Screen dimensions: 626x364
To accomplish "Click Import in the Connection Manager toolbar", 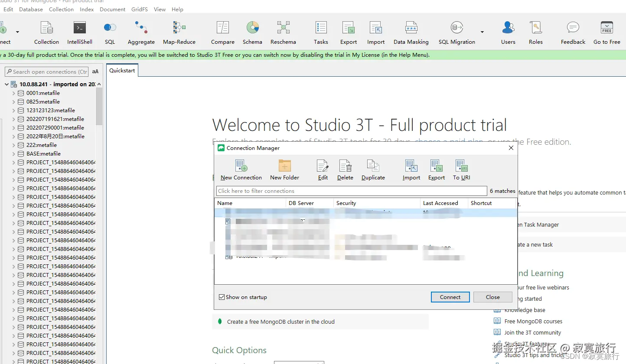I will (x=411, y=170).
